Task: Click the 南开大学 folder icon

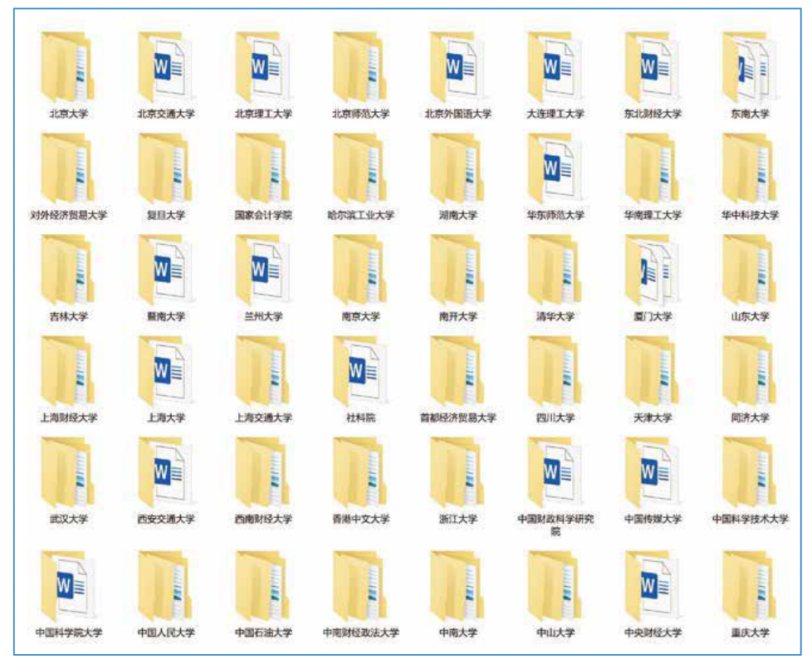Action: 457,270
